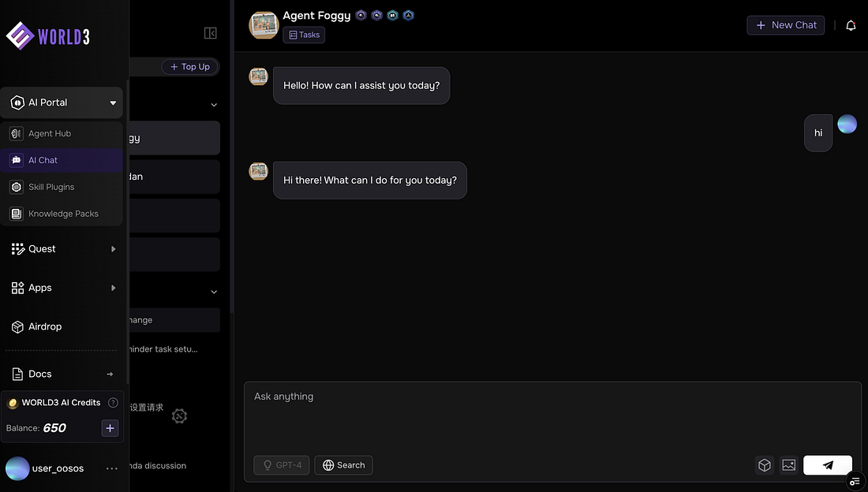Select Skill Plugins in sidebar
Screen dimensions: 868x492
tap(51, 188)
